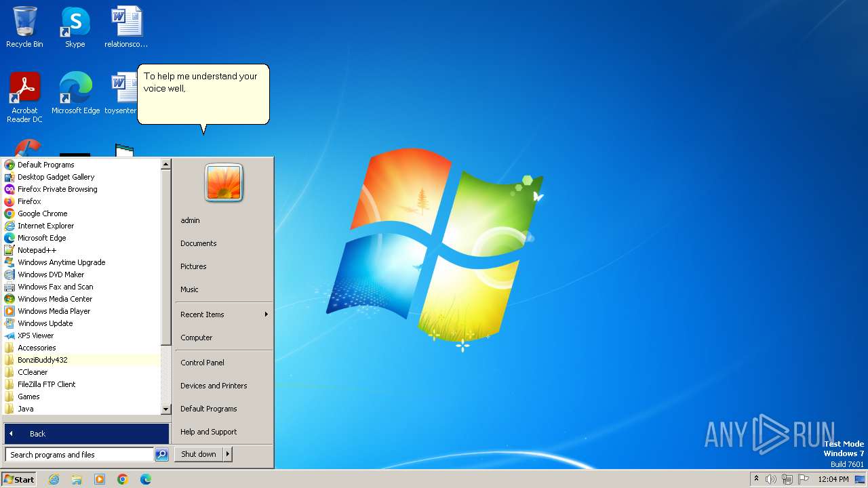The width and height of the screenshot is (868, 488).
Task: Expand the Java folder
Action: pos(82,409)
